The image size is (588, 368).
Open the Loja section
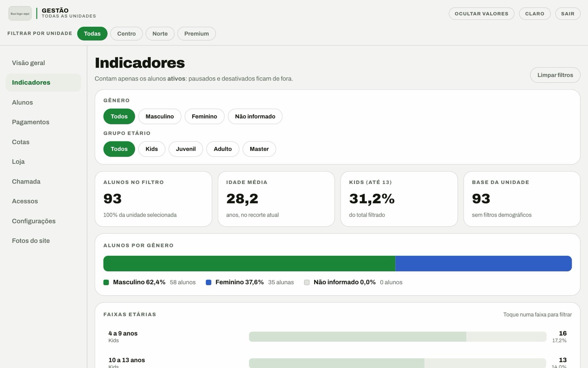[43, 162]
